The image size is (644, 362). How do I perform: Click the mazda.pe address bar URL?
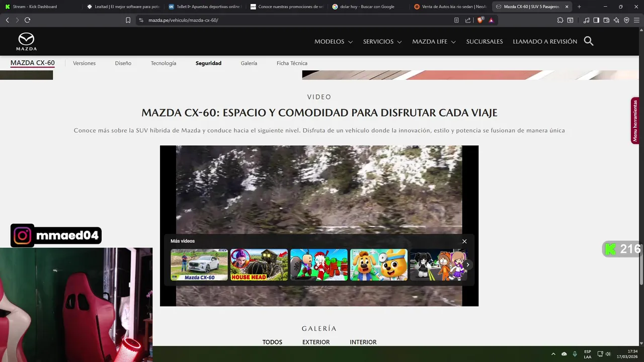click(x=183, y=20)
